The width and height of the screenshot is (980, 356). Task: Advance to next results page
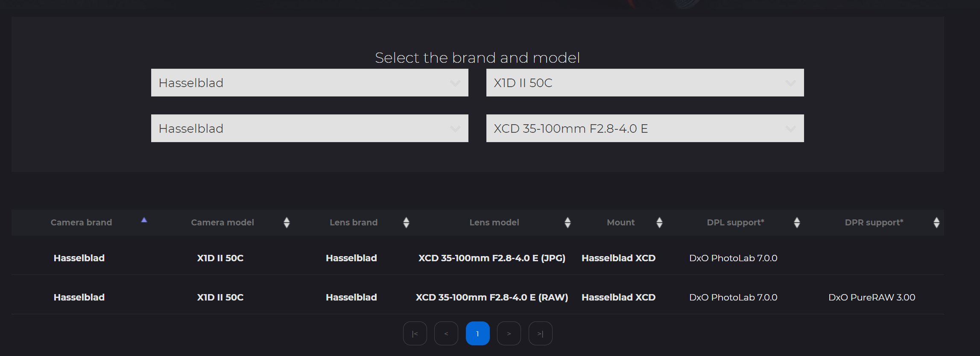point(509,333)
